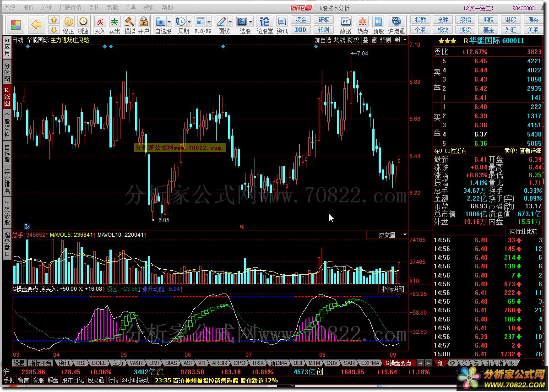The image size is (549, 392).
Task: Open the colorful home grid icon
Action: [16, 25]
